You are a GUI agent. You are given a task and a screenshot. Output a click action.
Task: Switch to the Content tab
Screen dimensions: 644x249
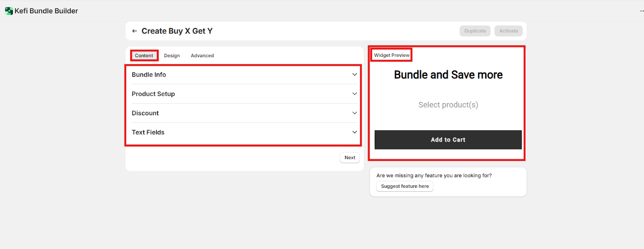[144, 56]
